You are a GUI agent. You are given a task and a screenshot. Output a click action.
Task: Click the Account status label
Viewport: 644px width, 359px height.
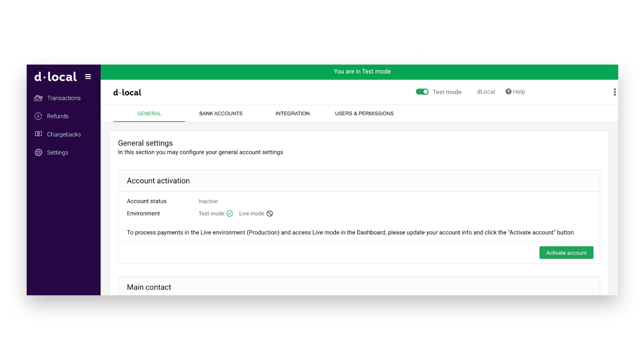click(147, 201)
